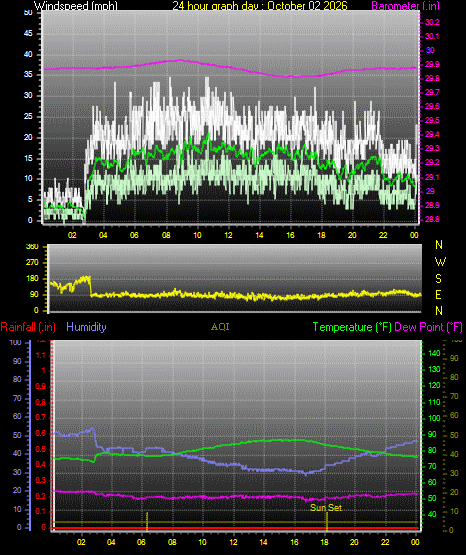Click the "AQI" legend label
The image size is (466, 555).
[x=220, y=327]
